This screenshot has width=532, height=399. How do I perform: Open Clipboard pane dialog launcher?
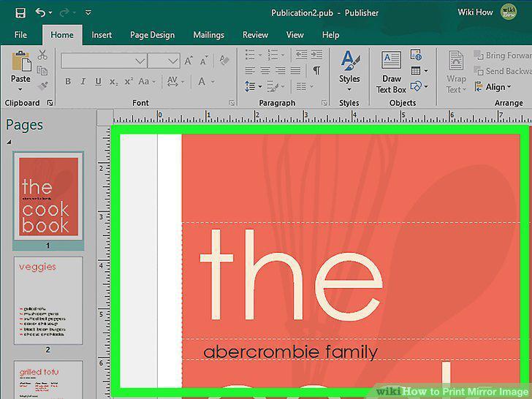50,102
